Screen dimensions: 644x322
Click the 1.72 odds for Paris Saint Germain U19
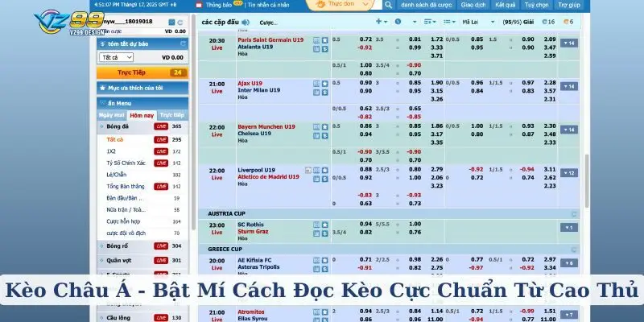click(x=436, y=39)
